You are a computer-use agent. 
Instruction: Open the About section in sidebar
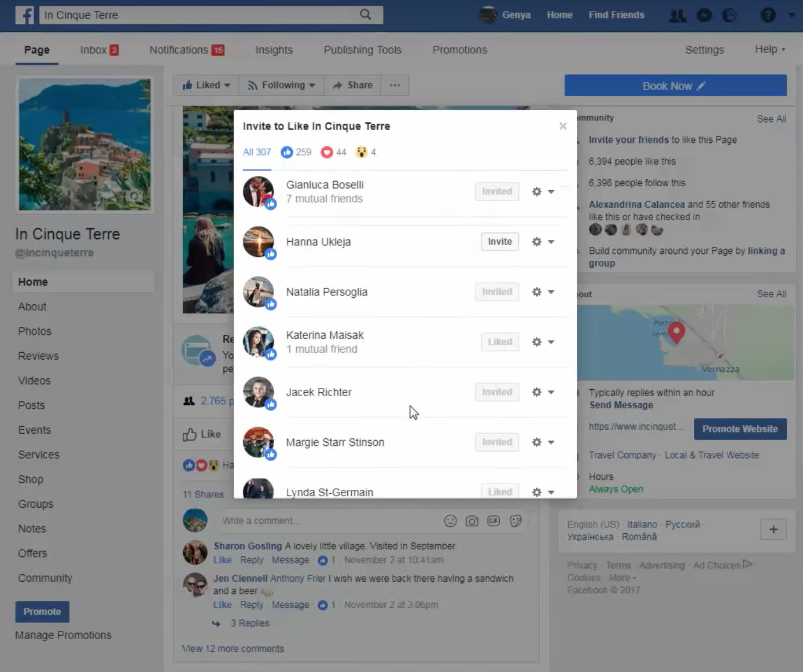tap(32, 307)
